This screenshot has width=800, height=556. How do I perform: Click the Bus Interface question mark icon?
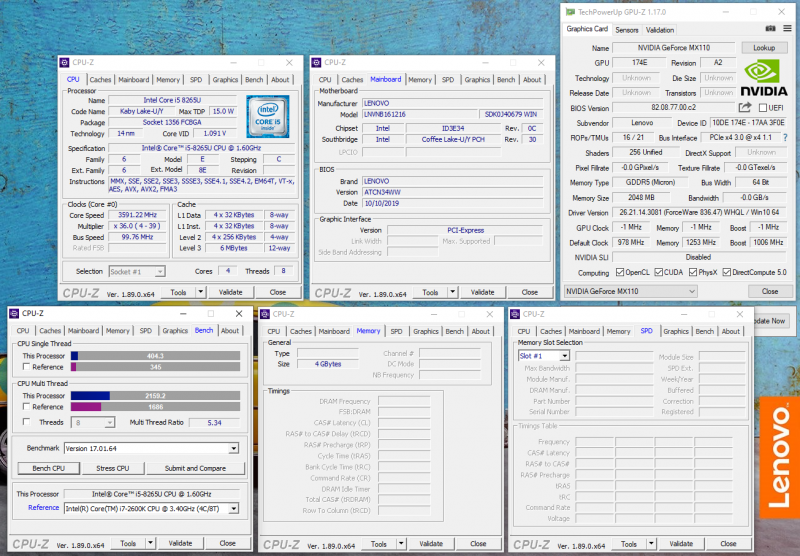tap(784, 138)
